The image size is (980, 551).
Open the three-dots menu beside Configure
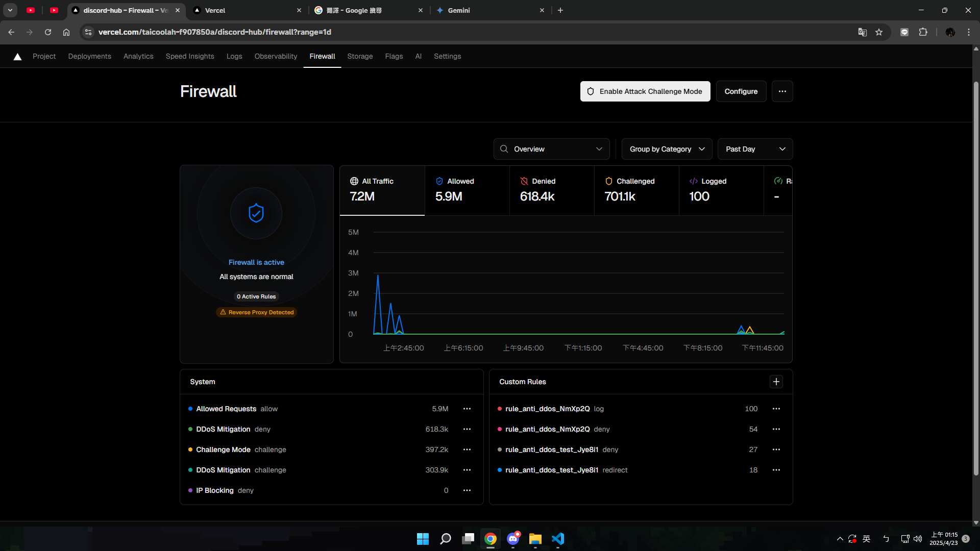point(782,91)
